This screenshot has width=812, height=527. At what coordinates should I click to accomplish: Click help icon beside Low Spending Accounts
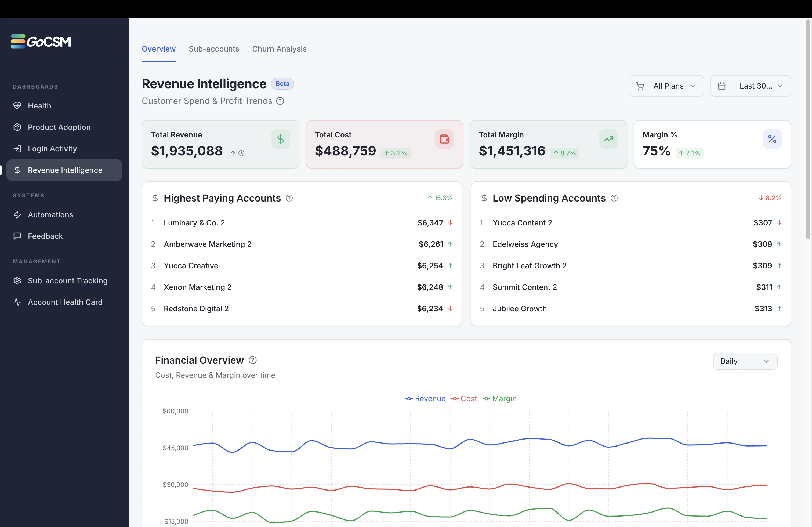pos(614,198)
